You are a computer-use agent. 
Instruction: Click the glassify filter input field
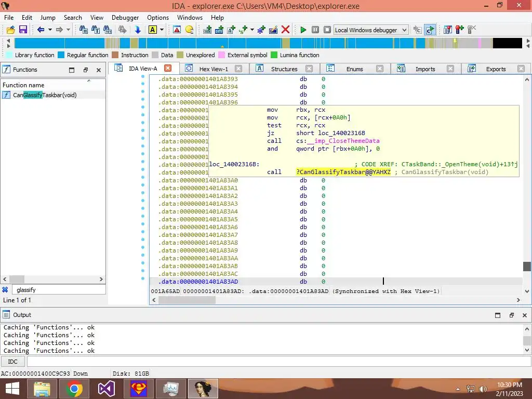coord(59,290)
